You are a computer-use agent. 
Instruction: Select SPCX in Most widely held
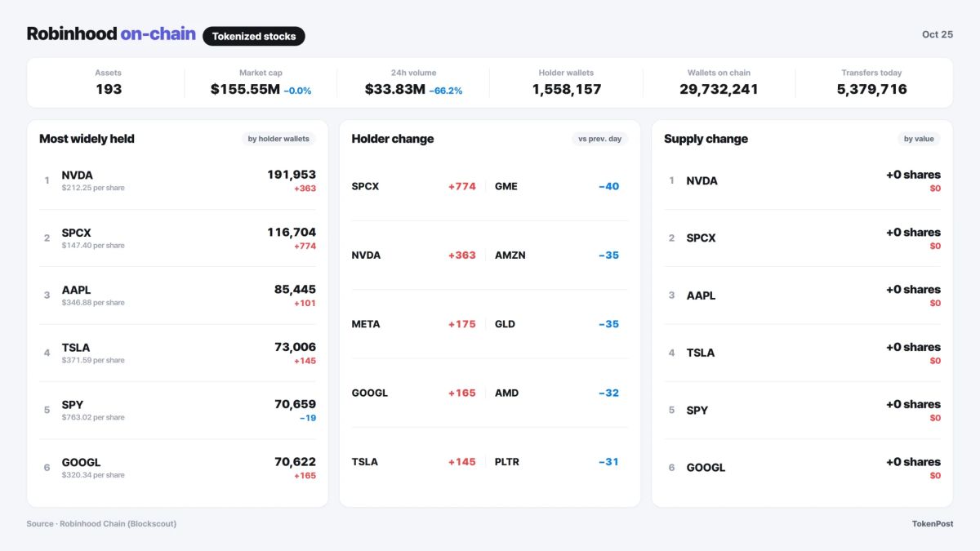pyautogui.click(x=77, y=233)
